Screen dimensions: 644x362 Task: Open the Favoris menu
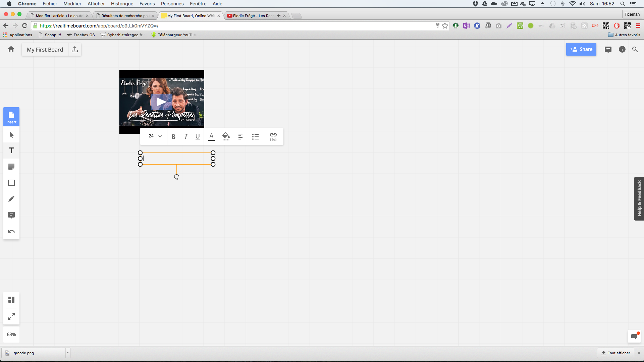(x=147, y=4)
